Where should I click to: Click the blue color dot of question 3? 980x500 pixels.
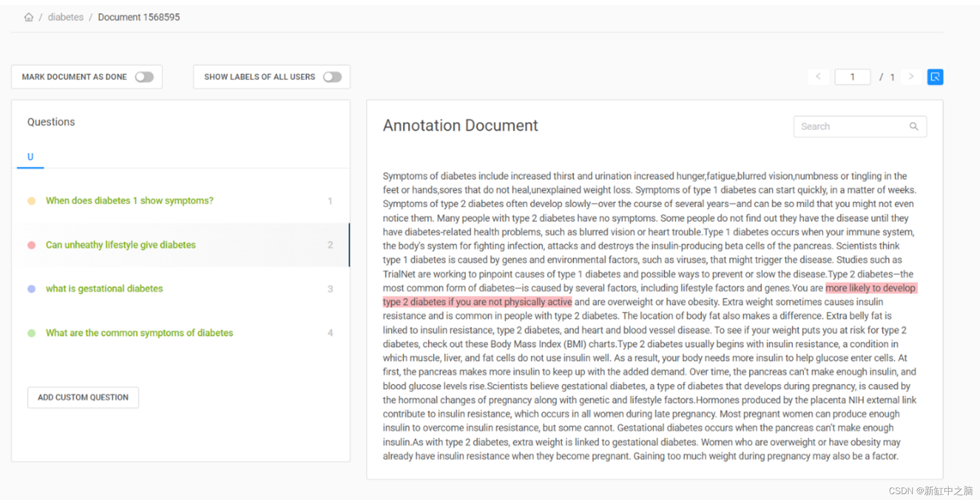[31, 289]
